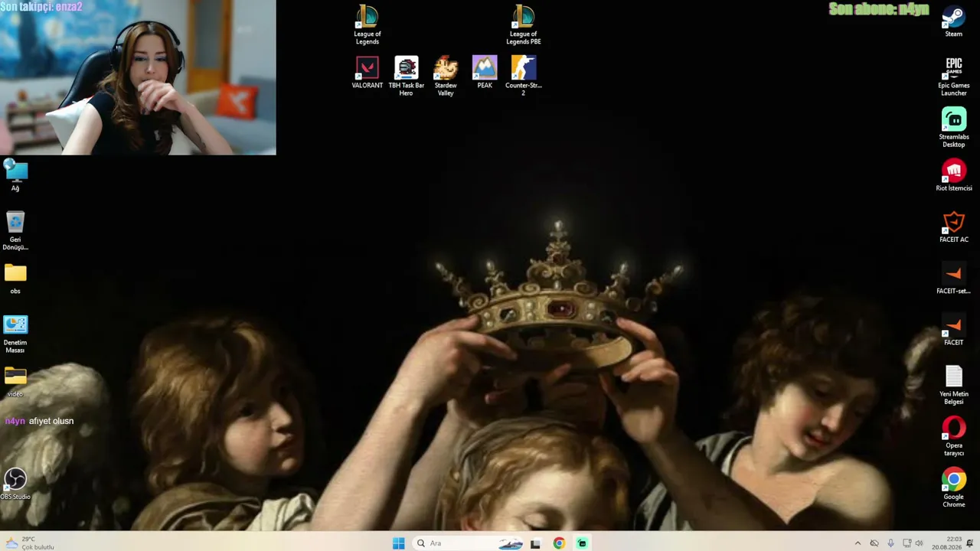Open Chrome from the taskbar

tap(559, 543)
